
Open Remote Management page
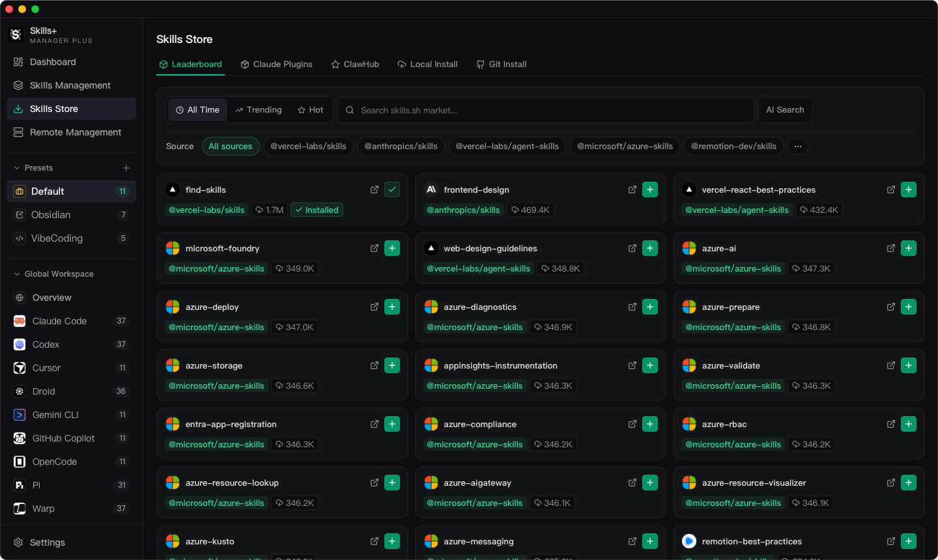click(x=72, y=132)
